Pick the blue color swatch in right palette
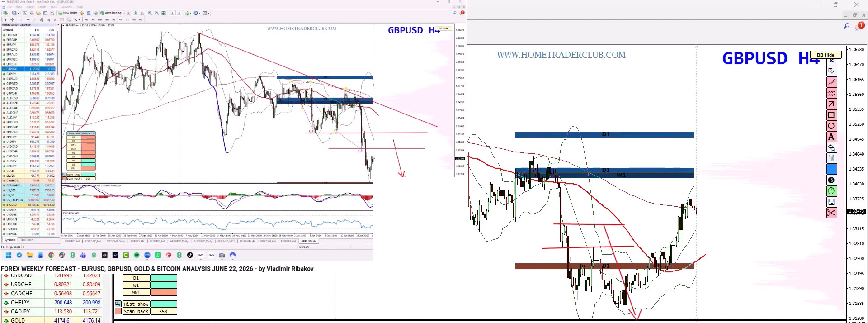868x323 pixels. point(831,169)
